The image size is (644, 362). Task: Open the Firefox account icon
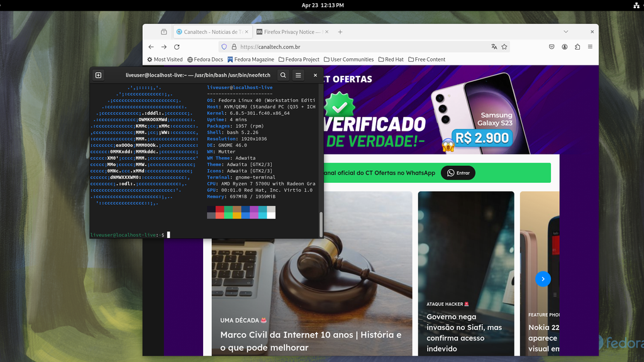[x=565, y=47]
